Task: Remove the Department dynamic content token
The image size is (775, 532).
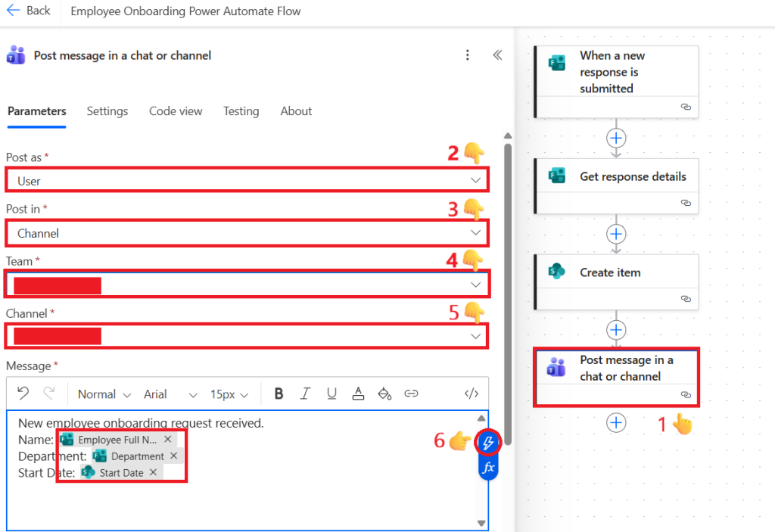Action: pyautogui.click(x=173, y=456)
